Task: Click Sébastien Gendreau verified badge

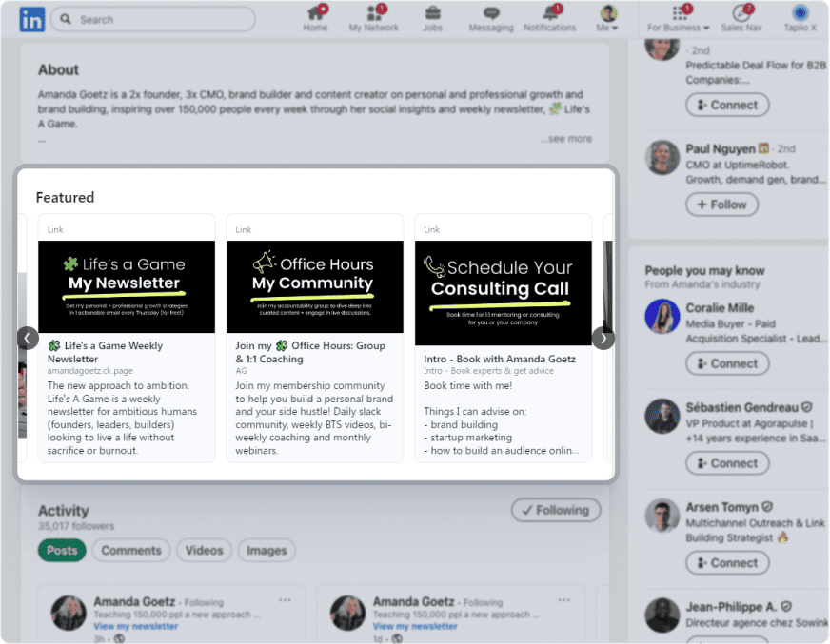Action: click(x=807, y=407)
